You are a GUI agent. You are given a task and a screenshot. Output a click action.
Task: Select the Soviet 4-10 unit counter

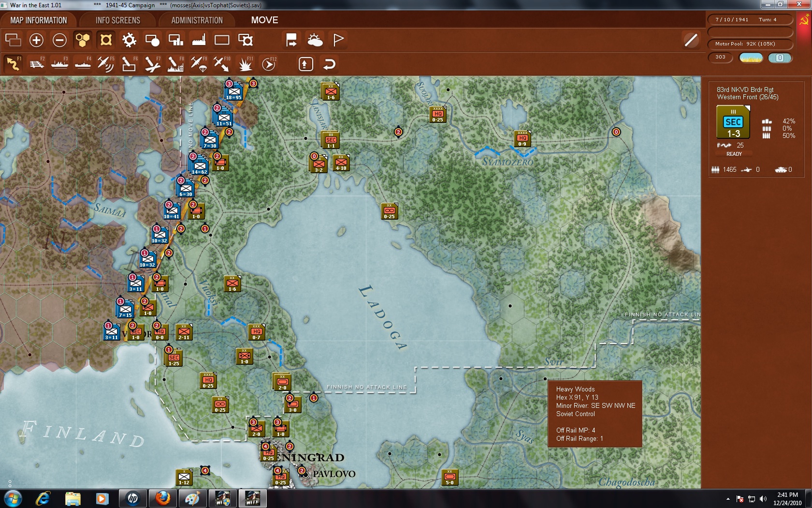pos(341,164)
